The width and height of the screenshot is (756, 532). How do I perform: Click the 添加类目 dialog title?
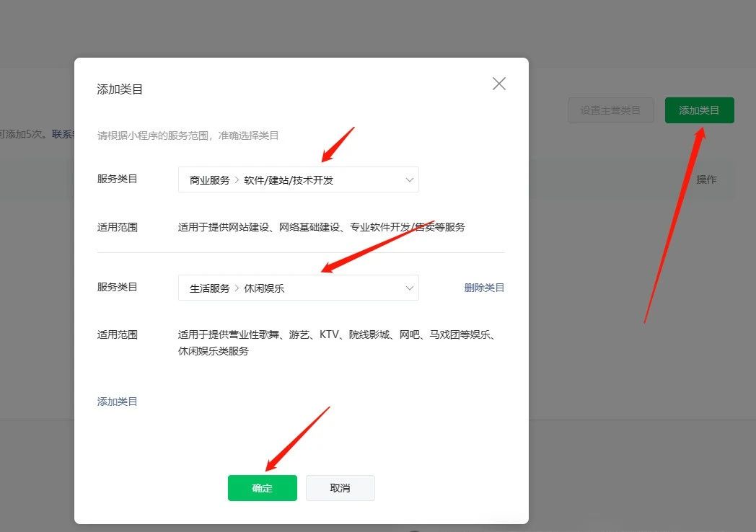click(x=120, y=89)
